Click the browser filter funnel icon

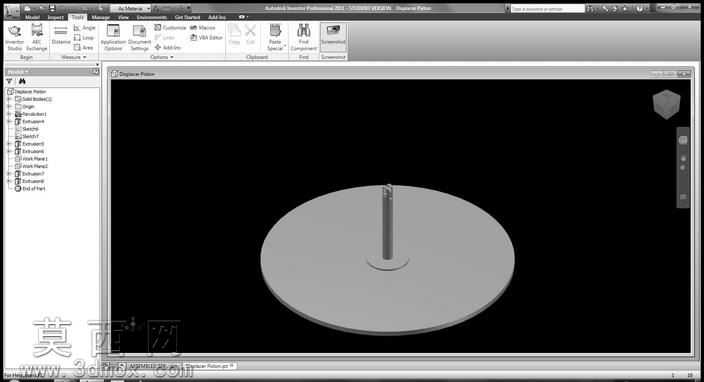(x=9, y=81)
